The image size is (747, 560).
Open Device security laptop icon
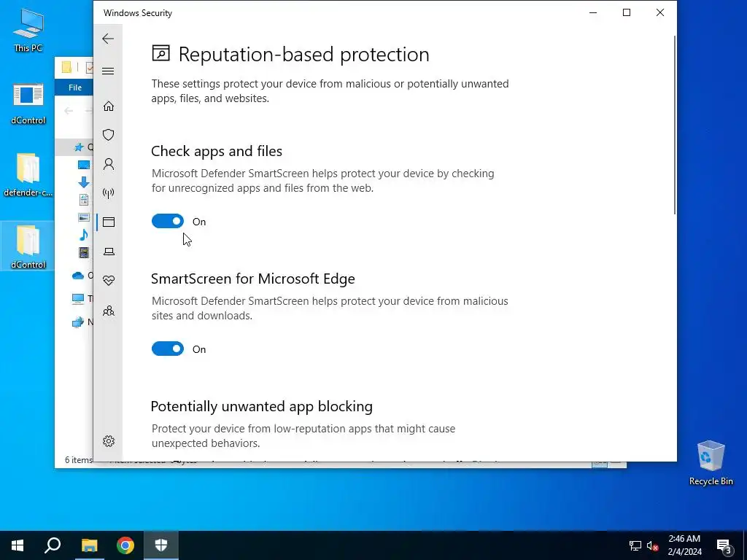[109, 252]
